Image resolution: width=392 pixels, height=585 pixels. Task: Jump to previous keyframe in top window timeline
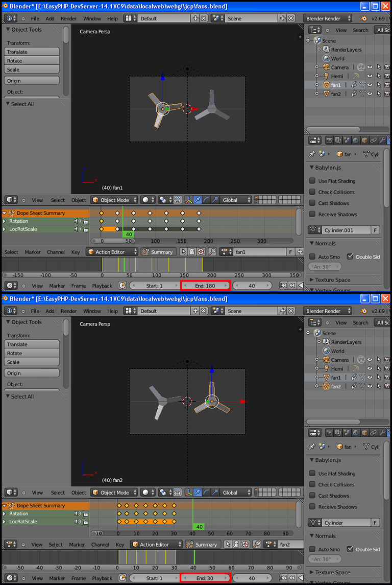(292, 286)
